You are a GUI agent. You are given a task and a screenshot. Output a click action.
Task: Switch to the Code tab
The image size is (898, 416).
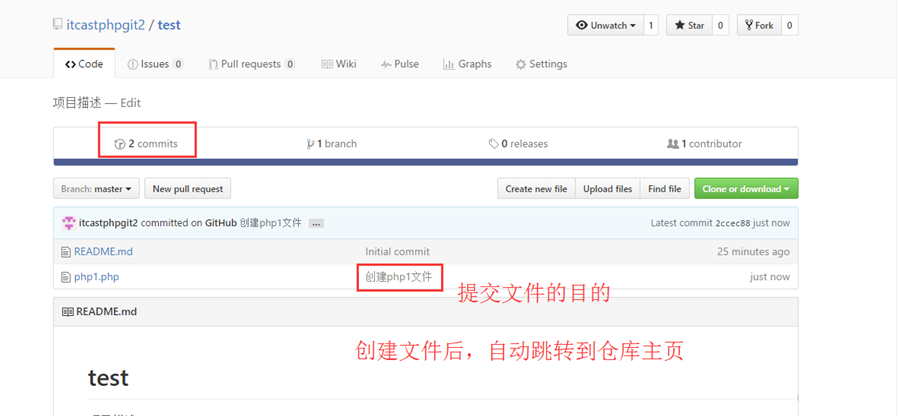pyautogui.click(x=84, y=64)
